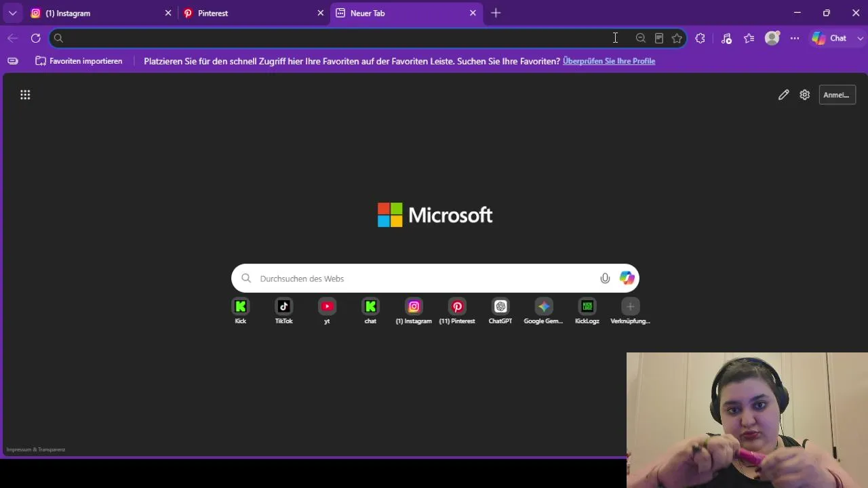Open the ChatGPT shortcut tile

(500, 312)
